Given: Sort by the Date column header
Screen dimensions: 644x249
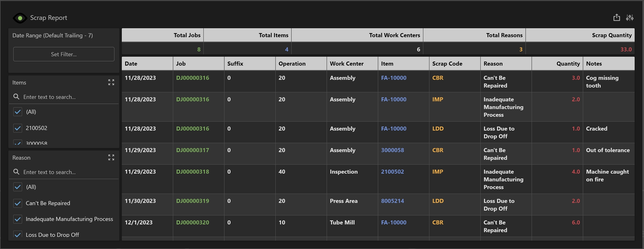Looking at the screenshot, I should pyautogui.click(x=147, y=64).
